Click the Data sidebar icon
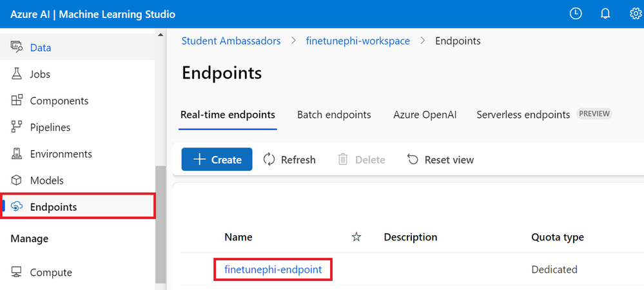 tap(17, 48)
